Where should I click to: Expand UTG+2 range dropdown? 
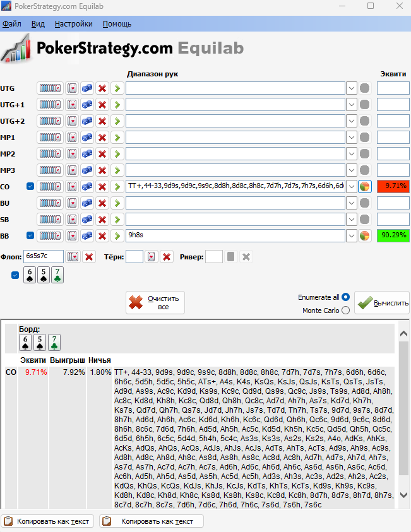[352, 121]
